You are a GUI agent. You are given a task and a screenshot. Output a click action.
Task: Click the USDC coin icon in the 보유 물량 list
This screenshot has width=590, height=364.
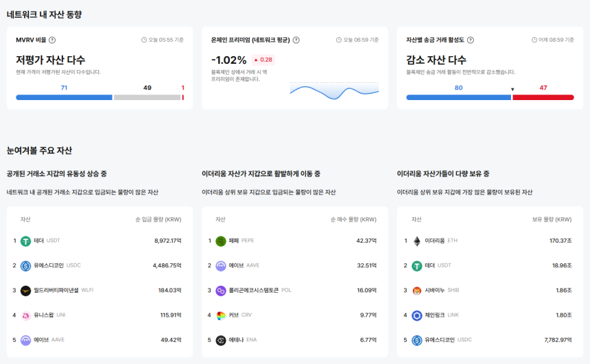[x=416, y=340]
